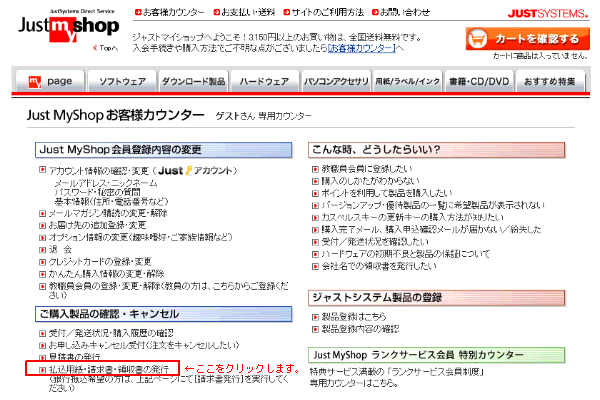Select the 用紙/ラベル/インク tab
The image size is (600, 400).
click(408, 81)
